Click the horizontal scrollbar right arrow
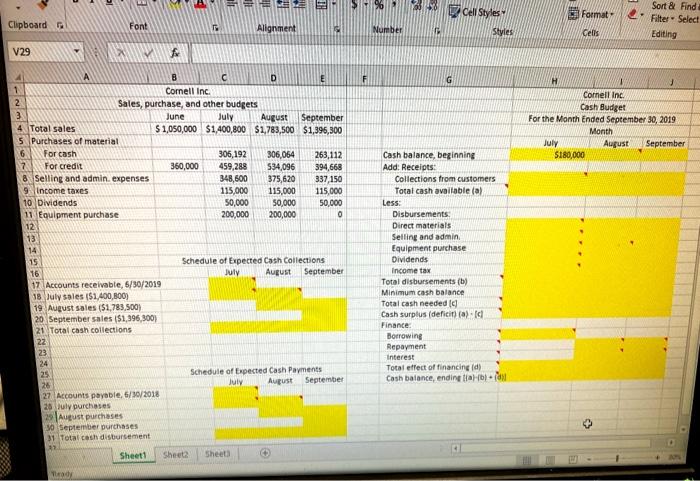This screenshot has width=700, height=481. point(671,442)
